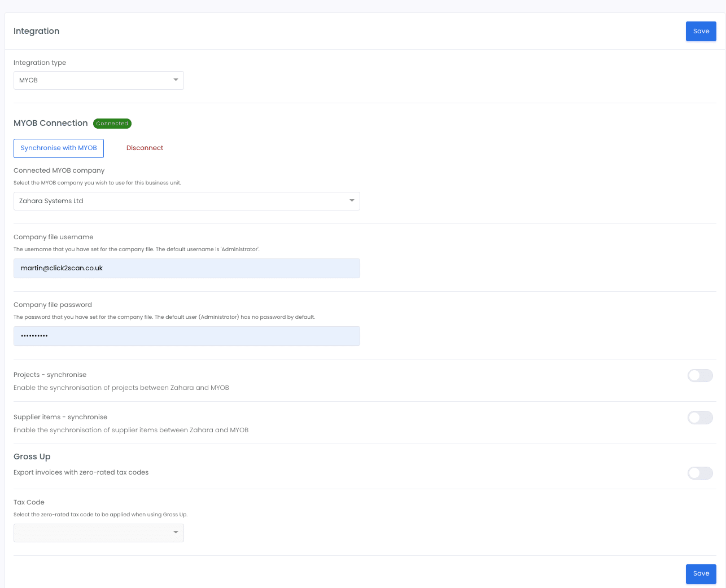Open the Integration type MYOB dropdown

[x=99, y=80]
